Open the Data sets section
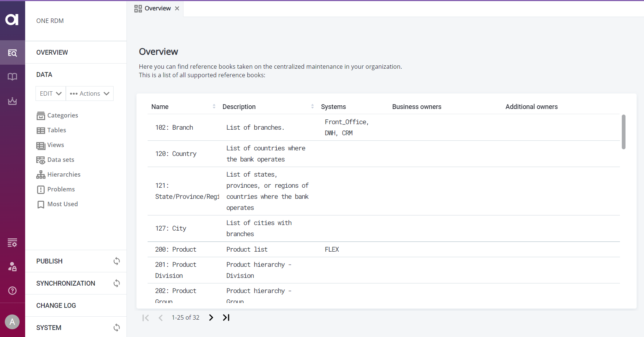The height and width of the screenshot is (337, 644). tap(61, 160)
